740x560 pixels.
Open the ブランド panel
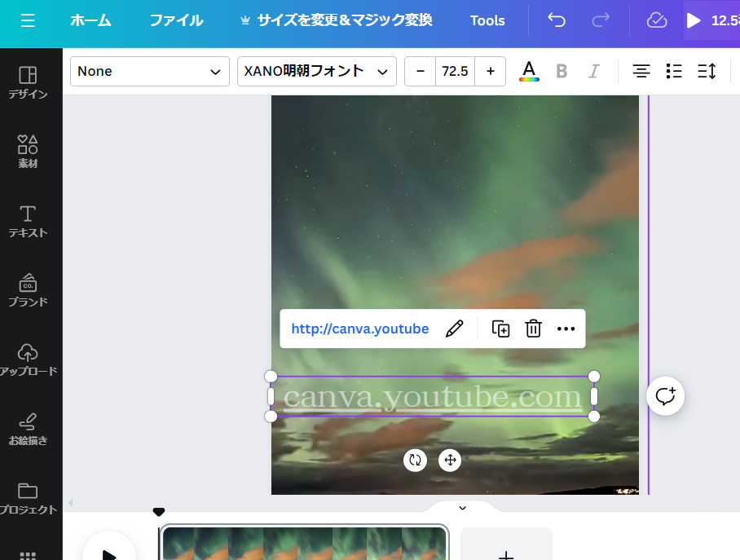28,290
